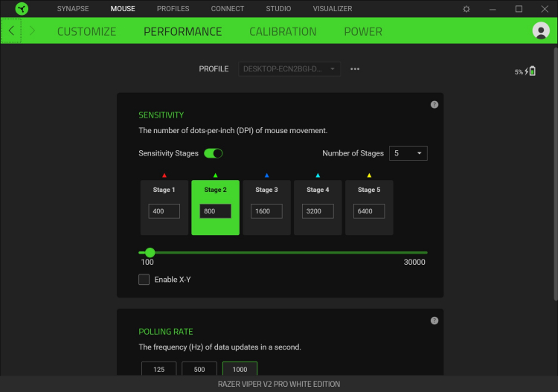This screenshot has width=558, height=392.
Task: Go back with the left arrow
Action: (11, 31)
